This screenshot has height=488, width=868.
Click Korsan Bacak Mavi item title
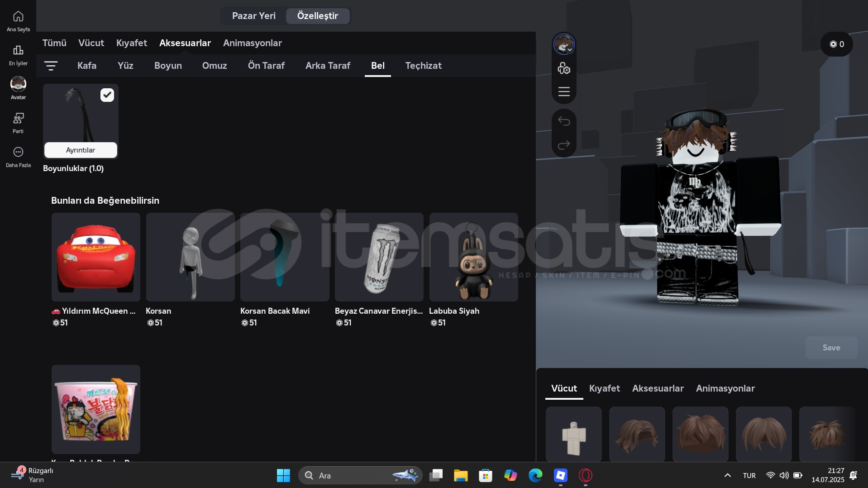click(275, 311)
